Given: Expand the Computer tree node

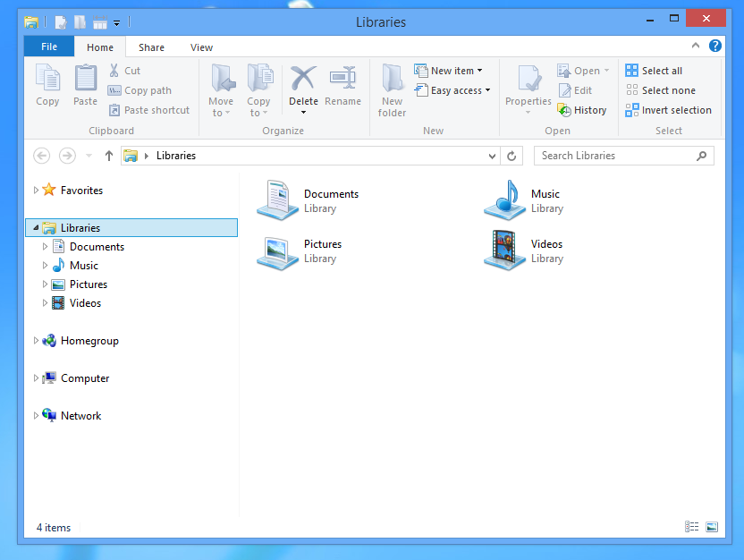Looking at the screenshot, I should (36, 378).
